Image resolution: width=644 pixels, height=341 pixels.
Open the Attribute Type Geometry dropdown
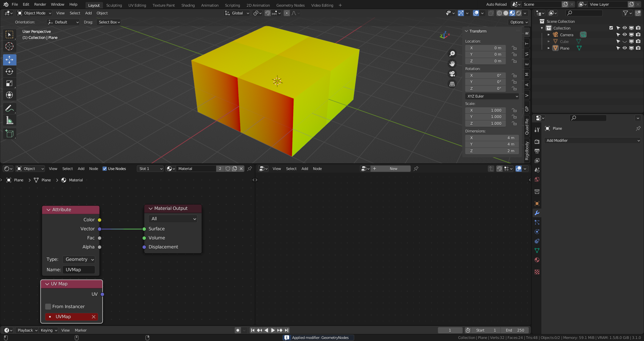point(79,259)
